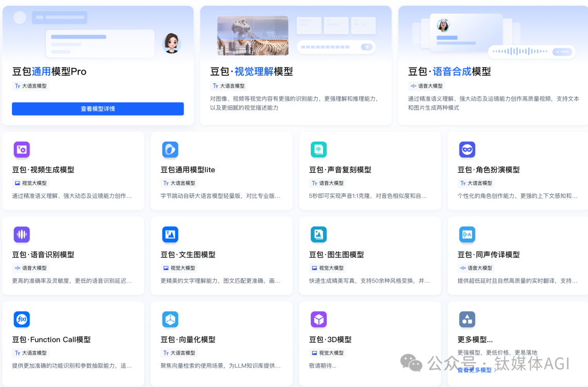Click the 豆包·3D模型 purple box icon
Image resolution: width=588 pixels, height=387 pixels.
(318, 319)
